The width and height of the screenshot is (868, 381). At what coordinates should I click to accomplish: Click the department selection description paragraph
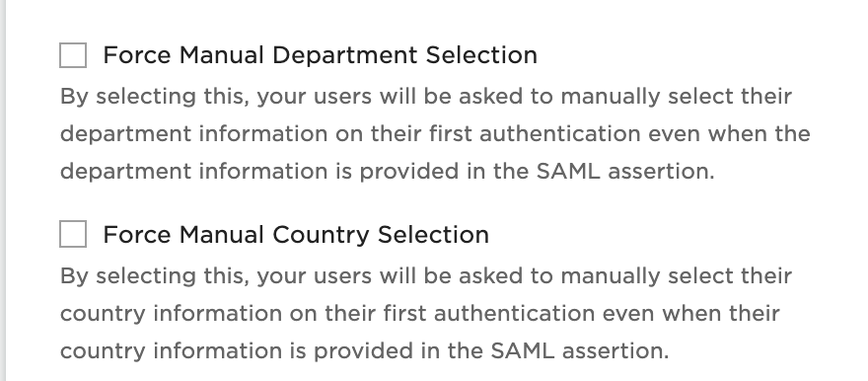point(435,133)
